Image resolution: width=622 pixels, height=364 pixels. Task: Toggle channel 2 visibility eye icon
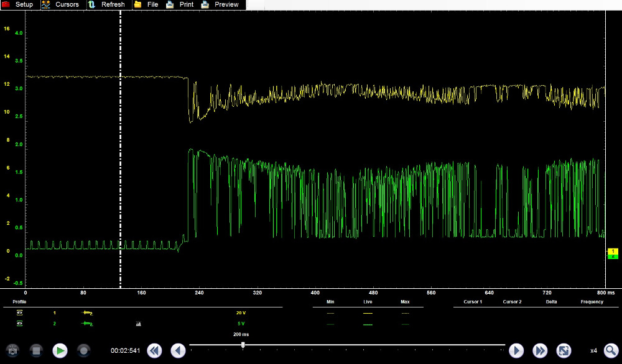19,324
